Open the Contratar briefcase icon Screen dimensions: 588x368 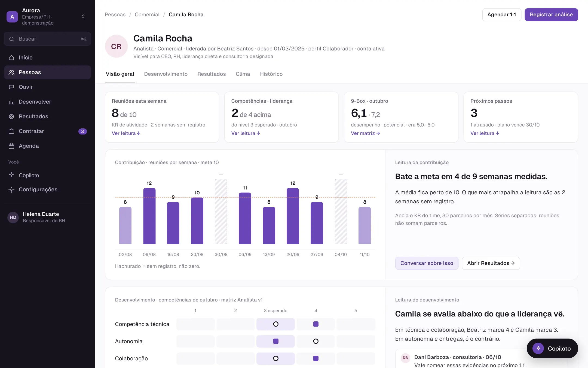pyautogui.click(x=11, y=131)
